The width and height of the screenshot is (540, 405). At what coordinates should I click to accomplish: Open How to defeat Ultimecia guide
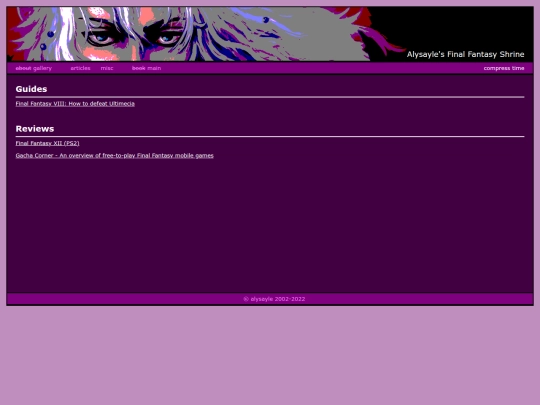pos(75,104)
